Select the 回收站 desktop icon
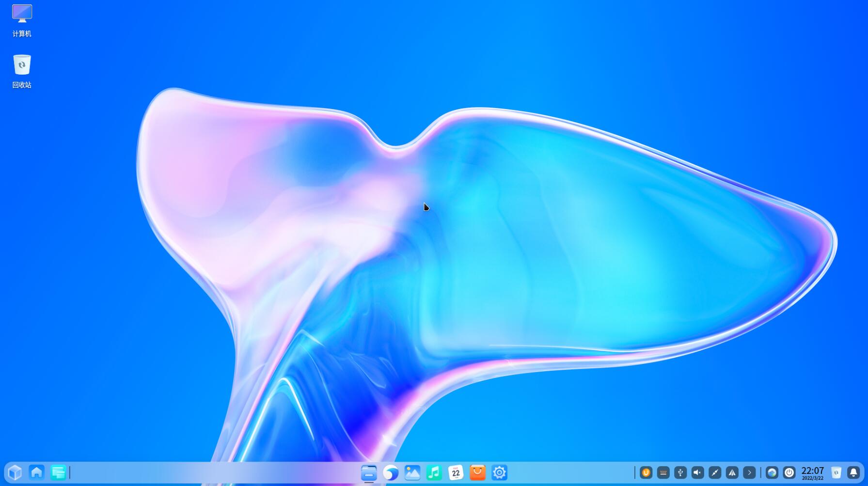The height and width of the screenshot is (486, 868). [x=22, y=71]
